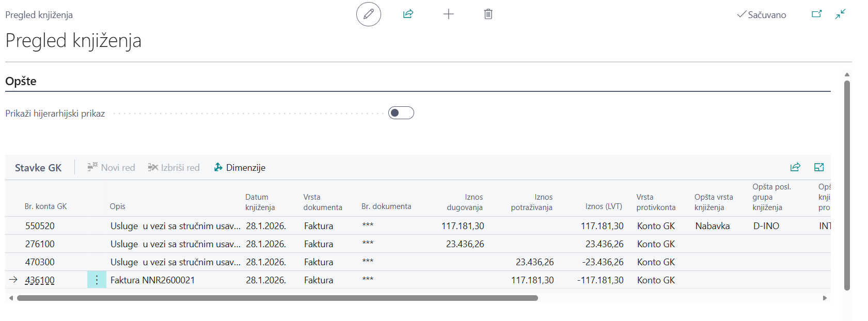The width and height of the screenshot is (868, 321).
Task: Open the 436100 account link
Action: (x=40, y=280)
